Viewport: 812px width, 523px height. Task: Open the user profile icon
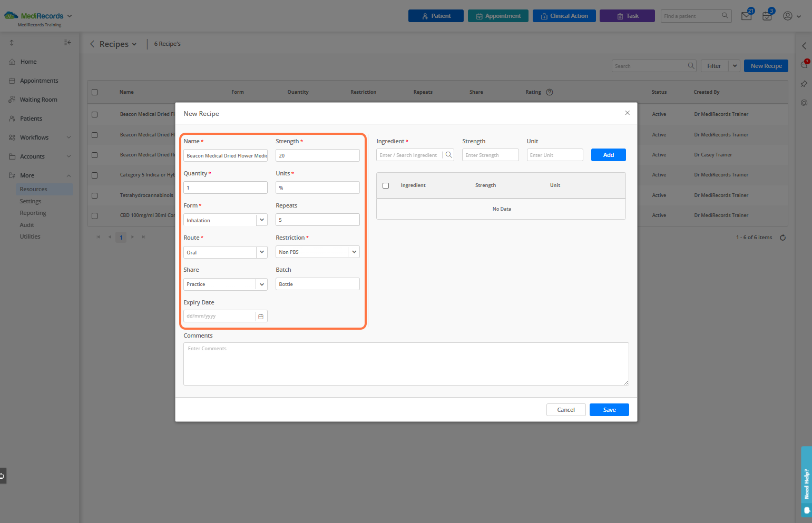pyautogui.click(x=788, y=16)
